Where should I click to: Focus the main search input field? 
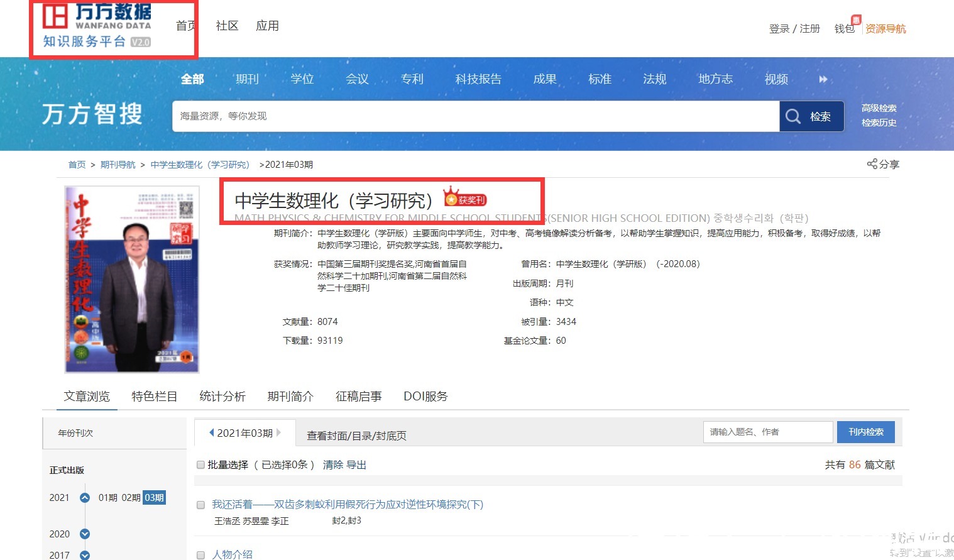point(475,116)
